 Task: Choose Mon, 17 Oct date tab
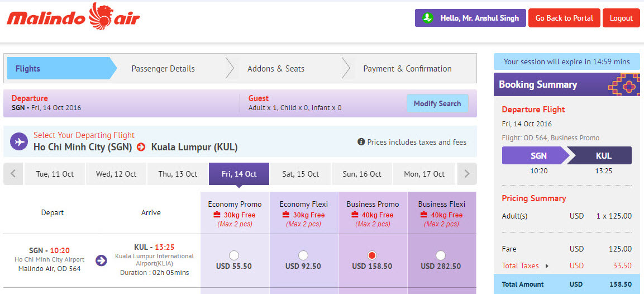424,173
